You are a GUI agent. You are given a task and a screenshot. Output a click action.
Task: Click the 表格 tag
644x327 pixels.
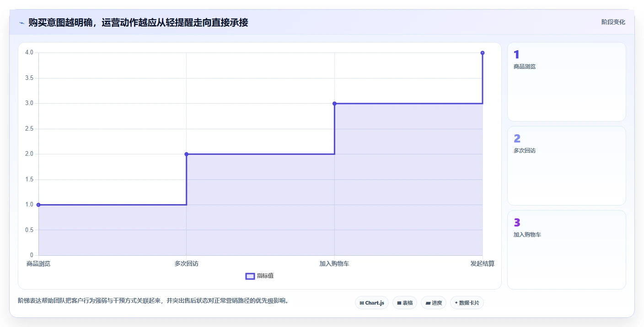coord(405,303)
